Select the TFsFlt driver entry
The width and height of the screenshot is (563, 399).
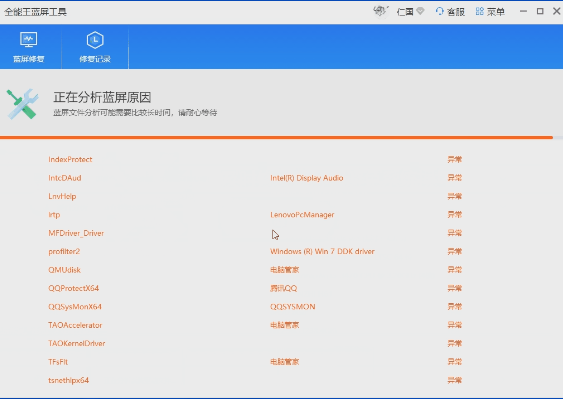click(x=58, y=362)
